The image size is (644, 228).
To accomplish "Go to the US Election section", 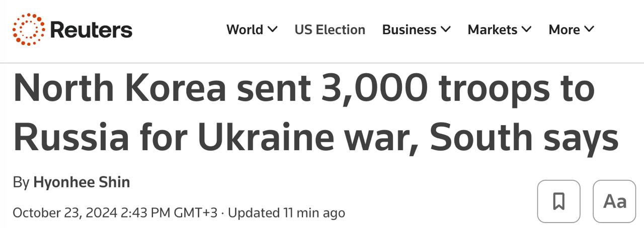I will tap(330, 30).
